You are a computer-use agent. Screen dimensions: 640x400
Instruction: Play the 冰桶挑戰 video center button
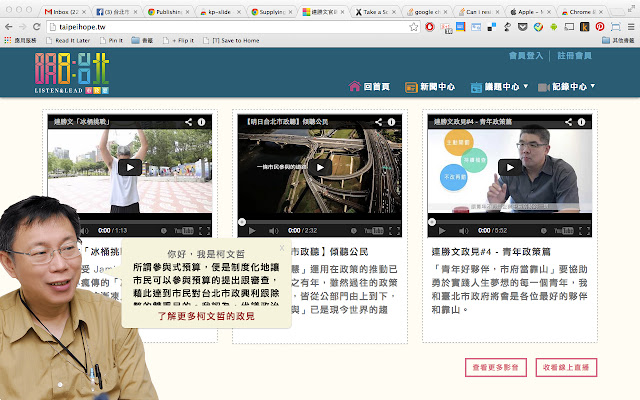point(130,167)
